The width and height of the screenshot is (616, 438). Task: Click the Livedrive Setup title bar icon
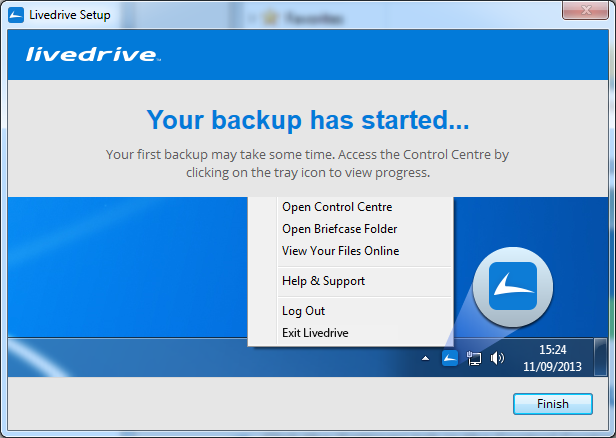[16, 15]
